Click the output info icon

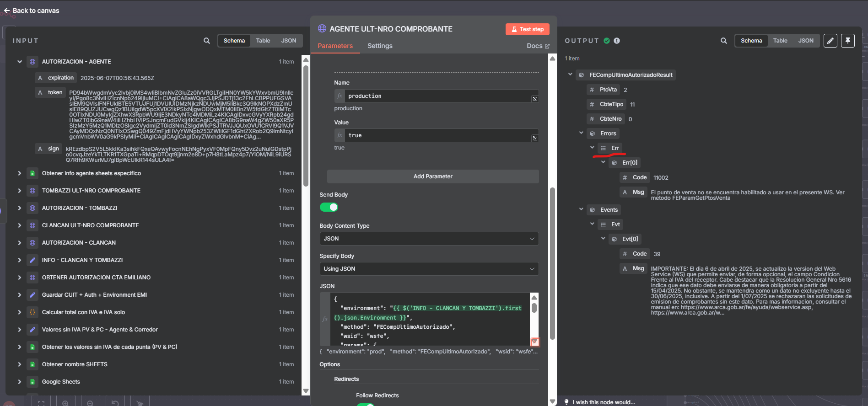(x=617, y=41)
